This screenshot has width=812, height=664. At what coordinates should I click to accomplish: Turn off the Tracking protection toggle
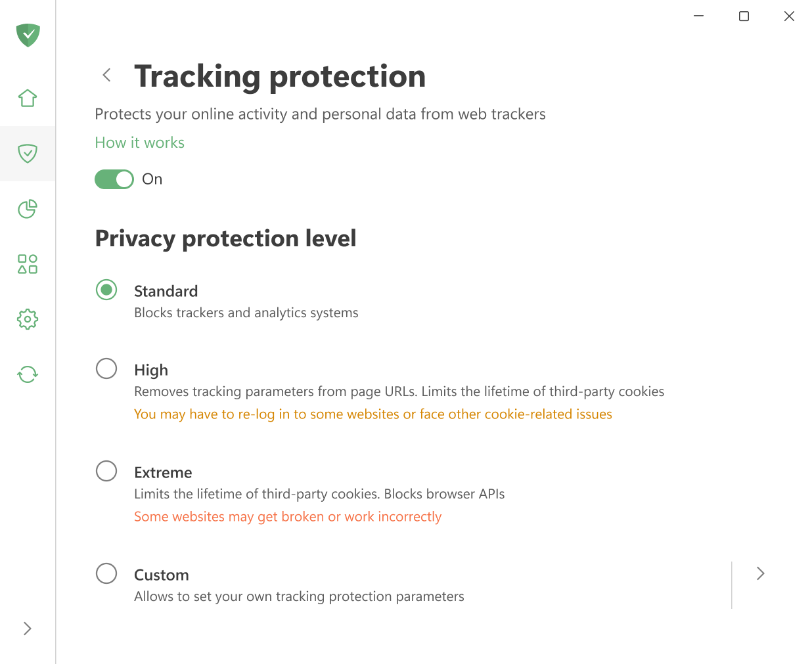[114, 179]
